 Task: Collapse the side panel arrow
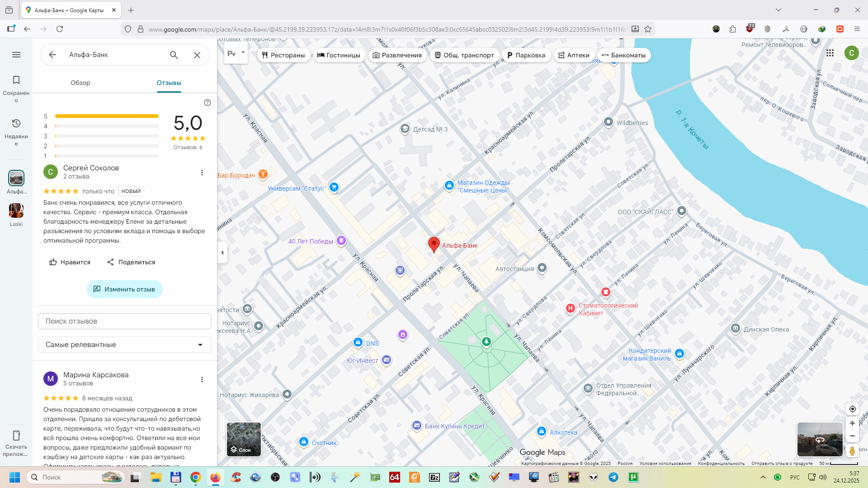pos(222,253)
